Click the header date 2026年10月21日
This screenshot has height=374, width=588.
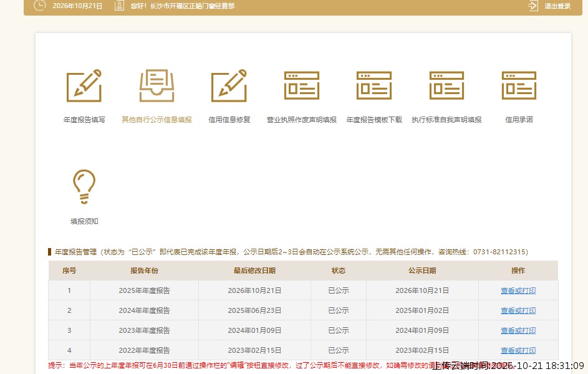coord(77,6)
